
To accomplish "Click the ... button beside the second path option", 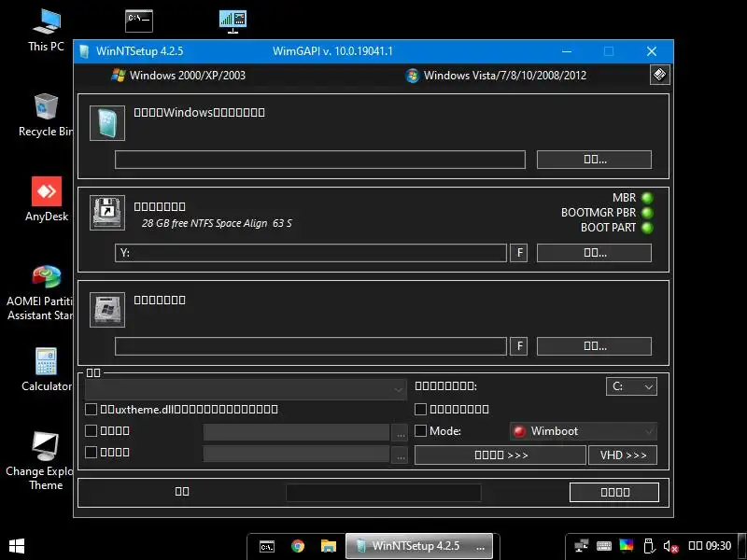I will (401, 455).
